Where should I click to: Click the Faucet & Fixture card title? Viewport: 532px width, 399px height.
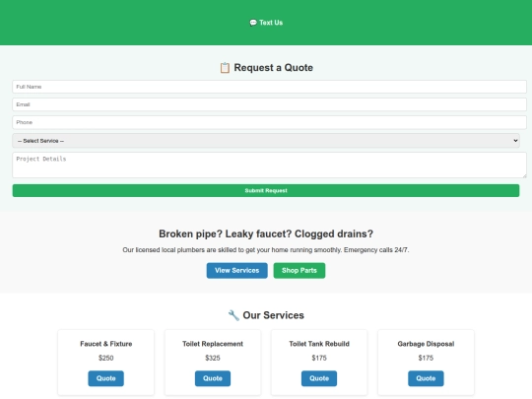pyautogui.click(x=105, y=344)
